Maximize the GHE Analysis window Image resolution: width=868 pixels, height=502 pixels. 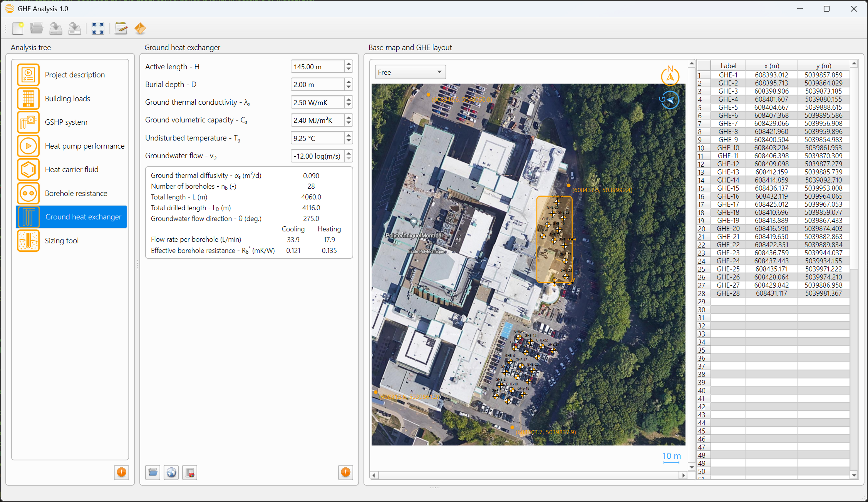pos(826,9)
